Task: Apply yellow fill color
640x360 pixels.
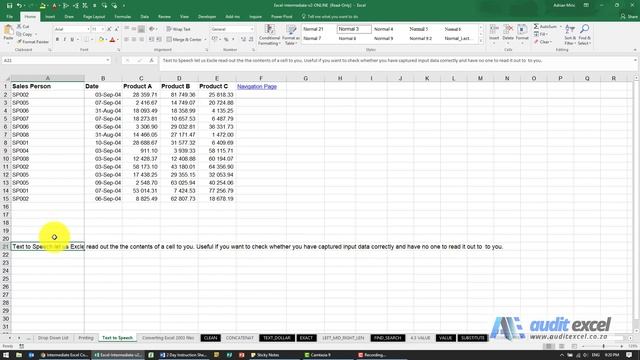Action: pos(101,40)
